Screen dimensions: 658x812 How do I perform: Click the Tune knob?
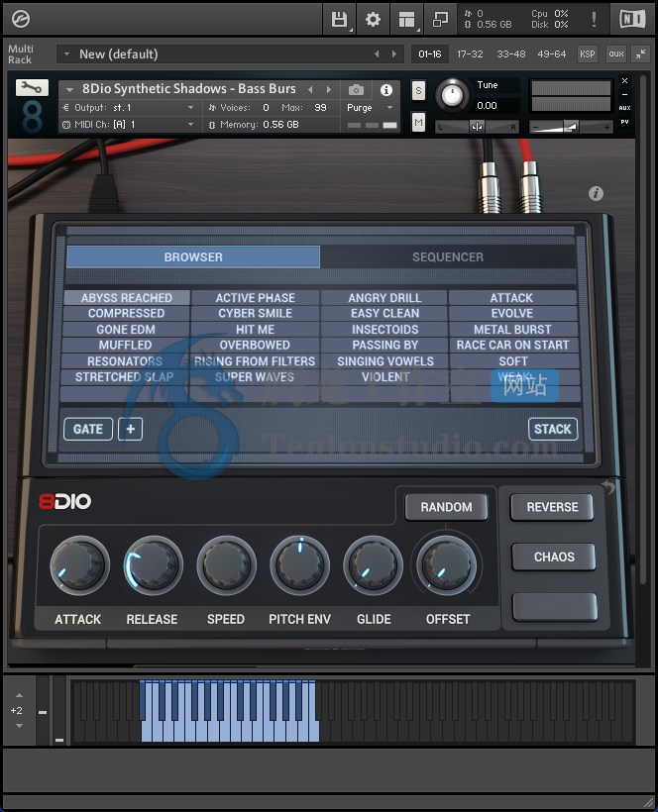(x=452, y=96)
